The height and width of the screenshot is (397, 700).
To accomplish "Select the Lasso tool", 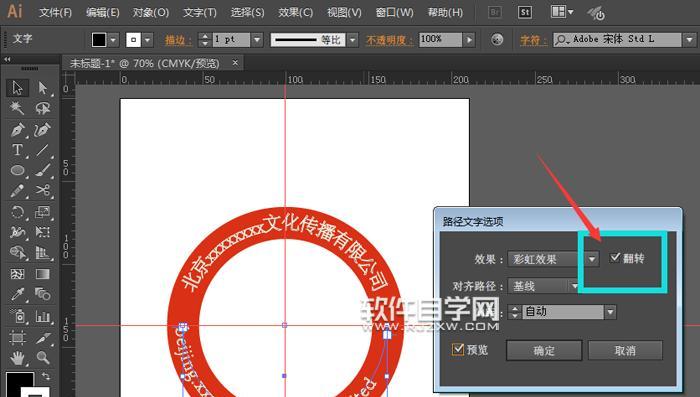I will pos(42,108).
